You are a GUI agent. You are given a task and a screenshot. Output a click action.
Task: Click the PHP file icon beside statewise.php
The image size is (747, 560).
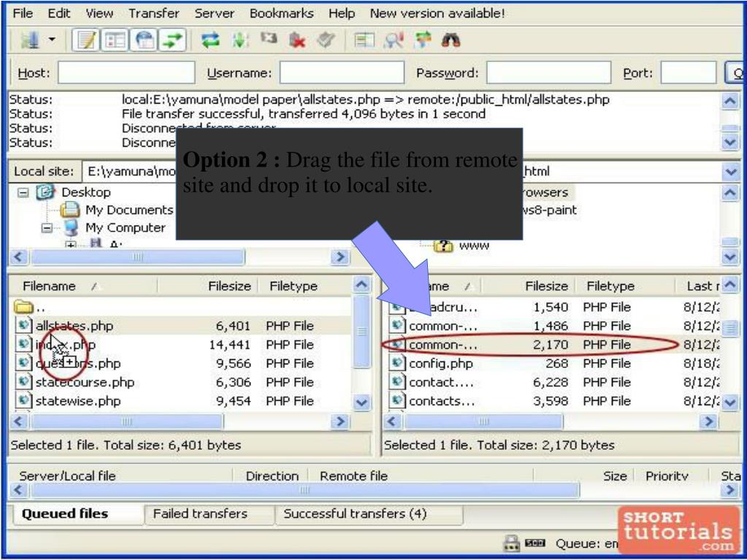[23, 401]
